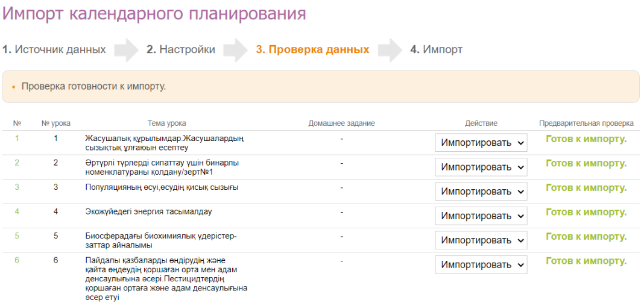Expand the Импортировать dropdown for lesson 2
The width and height of the screenshot is (644, 303).
[x=481, y=167]
